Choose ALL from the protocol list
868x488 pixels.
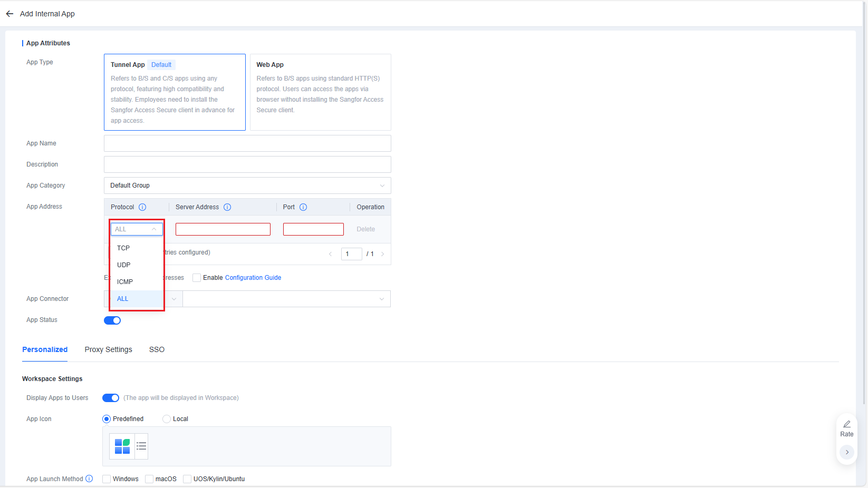coord(137,299)
